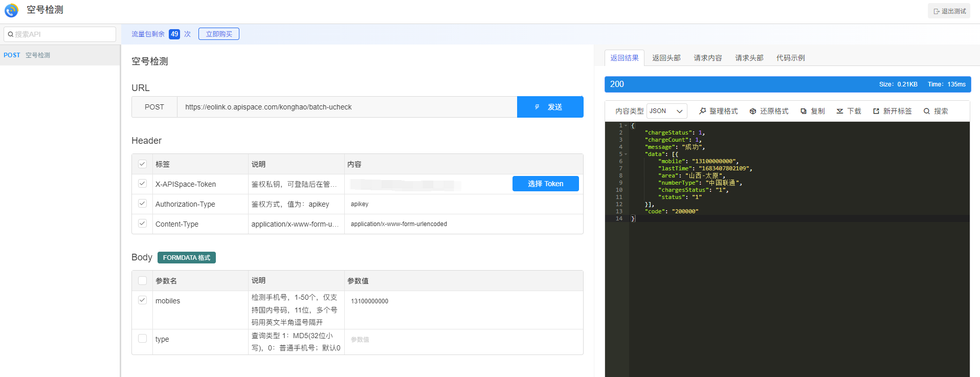Open the JSON content type dropdown
This screenshot has width=980, height=377.
pyautogui.click(x=666, y=111)
